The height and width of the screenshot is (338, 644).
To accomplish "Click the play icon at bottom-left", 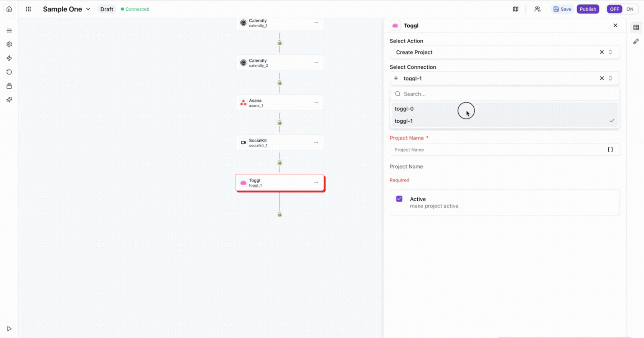I will [9, 329].
